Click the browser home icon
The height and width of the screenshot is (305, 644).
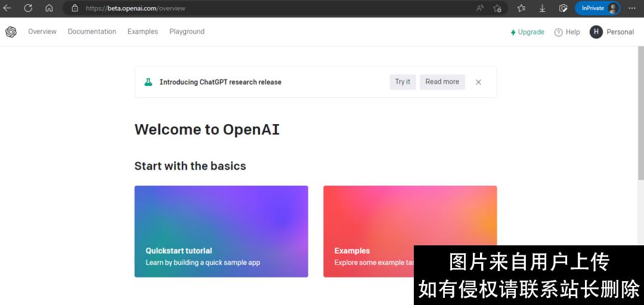tap(49, 8)
